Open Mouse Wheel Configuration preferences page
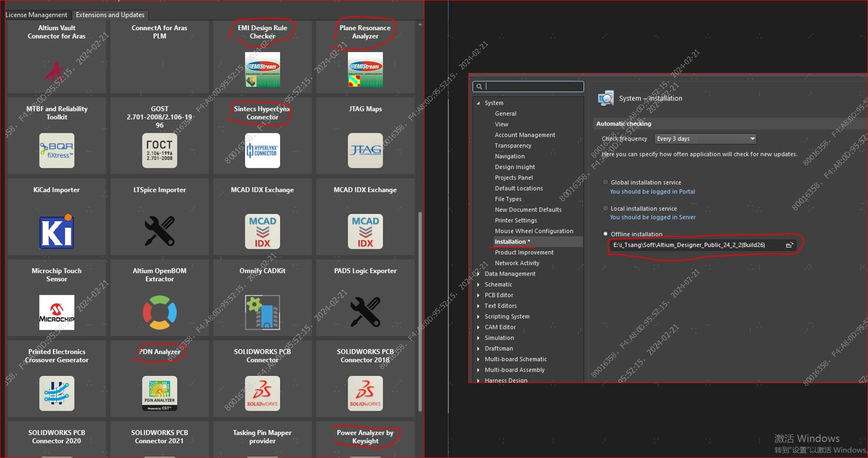 pos(534,231)
